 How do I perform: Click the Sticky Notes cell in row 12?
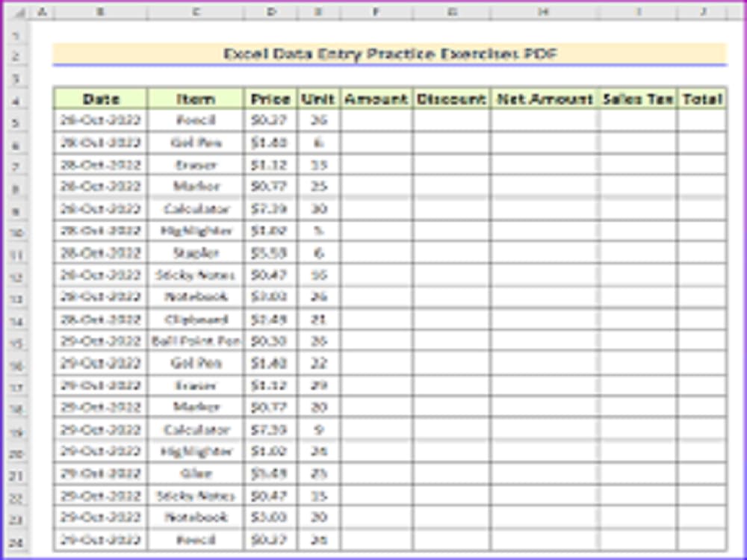196,275
